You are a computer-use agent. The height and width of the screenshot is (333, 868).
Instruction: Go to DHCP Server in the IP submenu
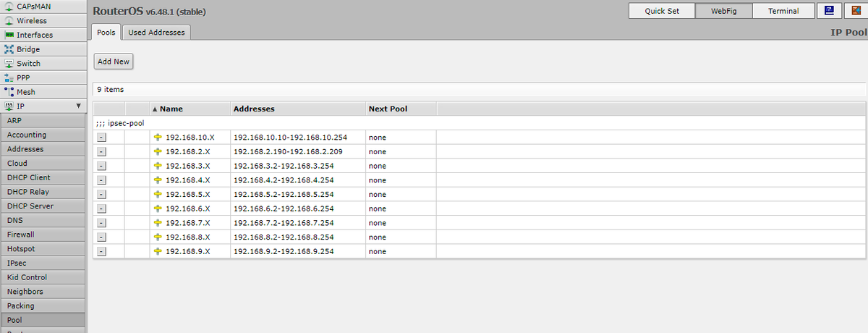point(43,206)
